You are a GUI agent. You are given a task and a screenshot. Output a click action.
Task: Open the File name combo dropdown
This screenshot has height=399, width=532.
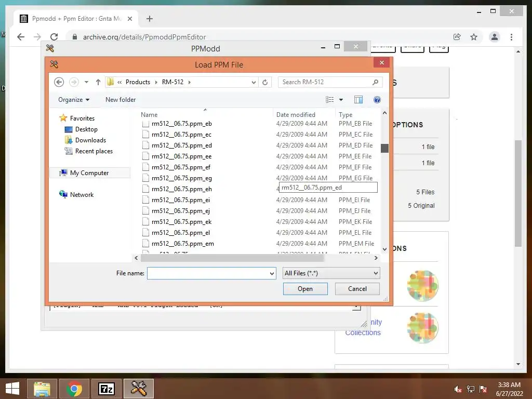pyautogui.click(x=272, y=273)
